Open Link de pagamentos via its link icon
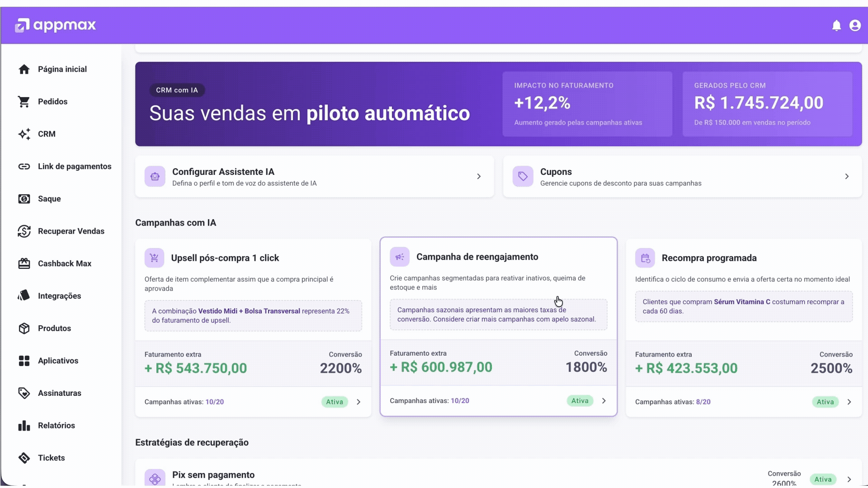Image resolution: width=868 pixels, height=488 pixels. (25, 166)
